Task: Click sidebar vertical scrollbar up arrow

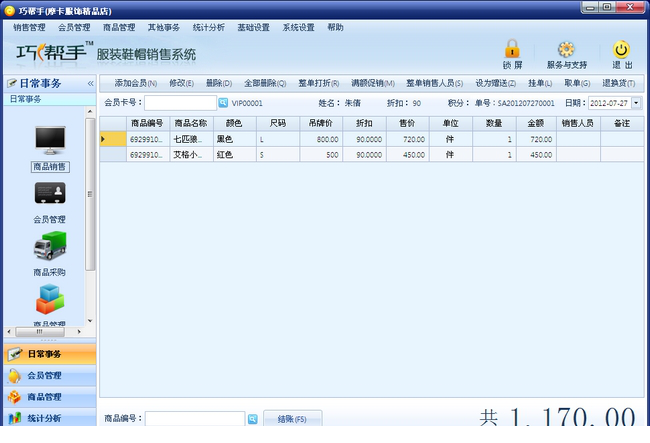Action: point(90,111)
